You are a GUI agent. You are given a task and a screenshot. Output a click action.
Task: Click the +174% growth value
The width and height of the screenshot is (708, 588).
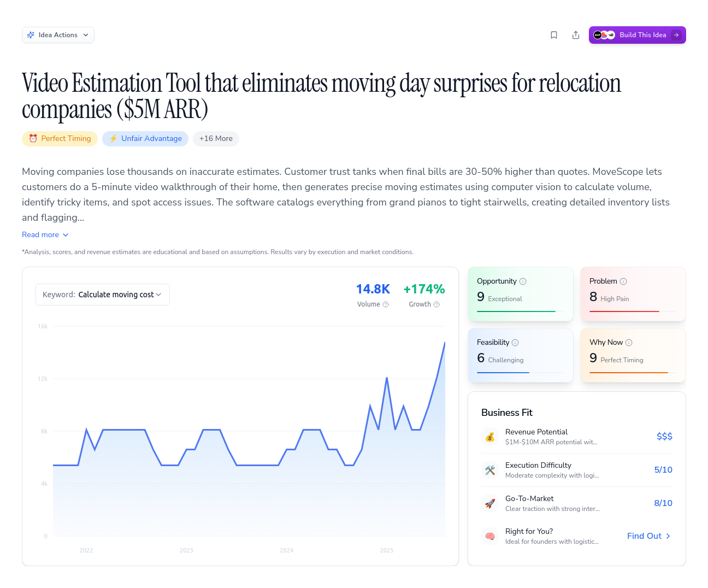pos(424,289)
